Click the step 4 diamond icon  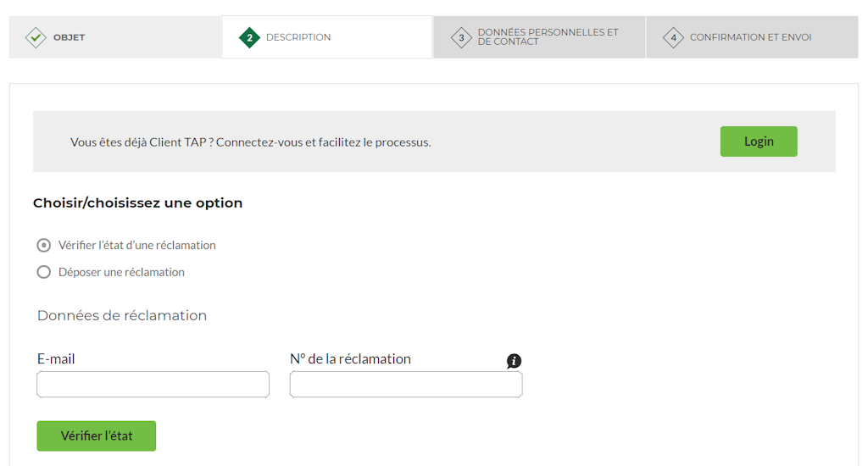click(x=673, y=37)
